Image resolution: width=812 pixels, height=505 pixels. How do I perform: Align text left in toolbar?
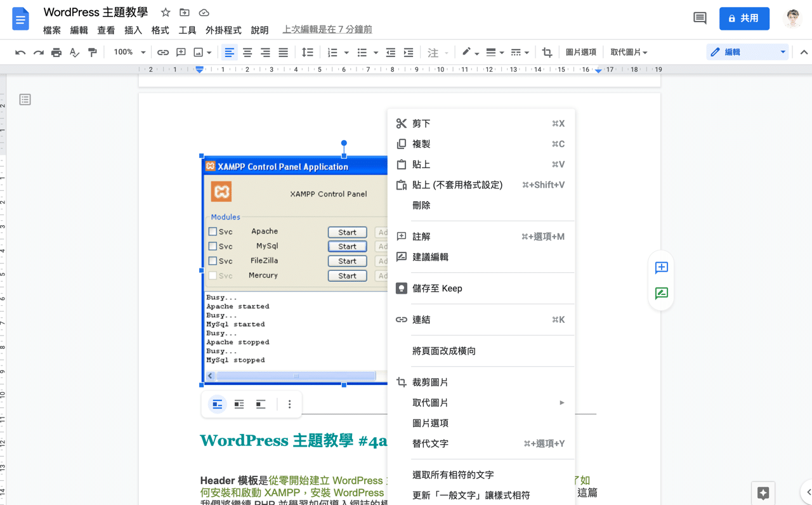pyautogui.click(x=230, y=53)
